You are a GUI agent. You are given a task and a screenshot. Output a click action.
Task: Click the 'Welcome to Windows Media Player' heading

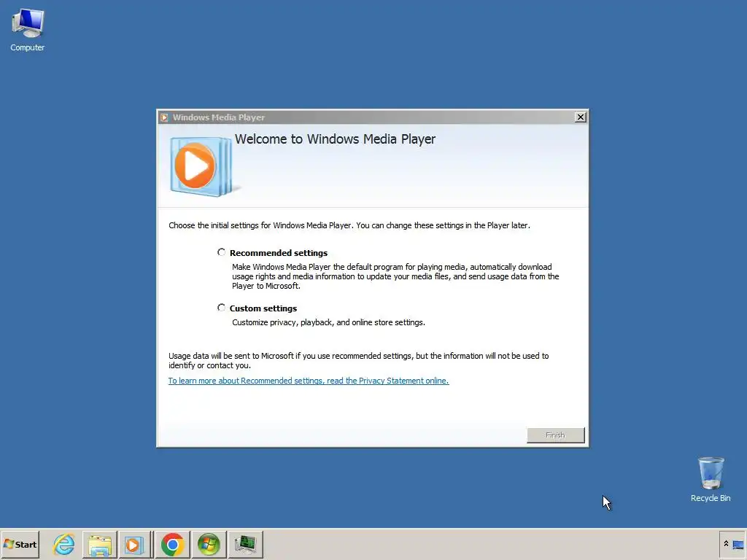[335, 139]
